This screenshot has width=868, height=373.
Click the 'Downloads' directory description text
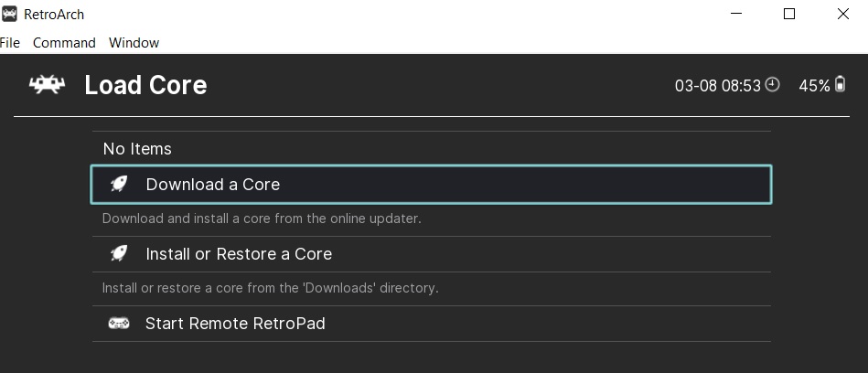coord(270,288)
